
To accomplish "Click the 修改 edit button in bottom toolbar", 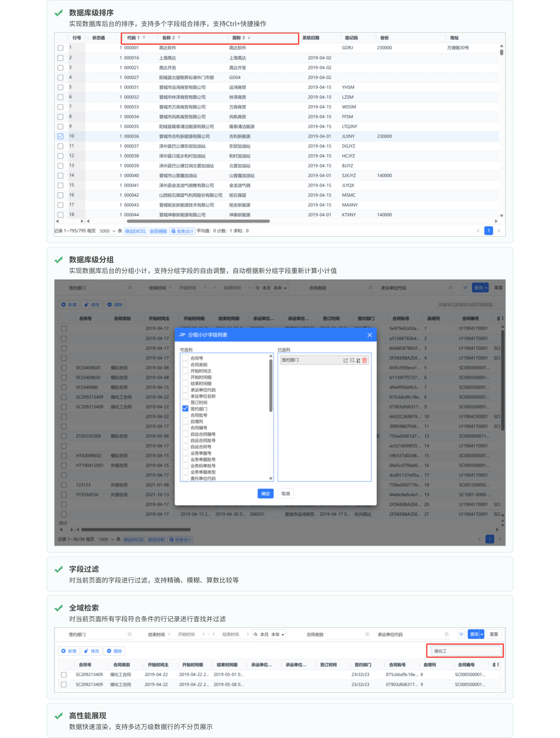I will [x=92, y=651].
